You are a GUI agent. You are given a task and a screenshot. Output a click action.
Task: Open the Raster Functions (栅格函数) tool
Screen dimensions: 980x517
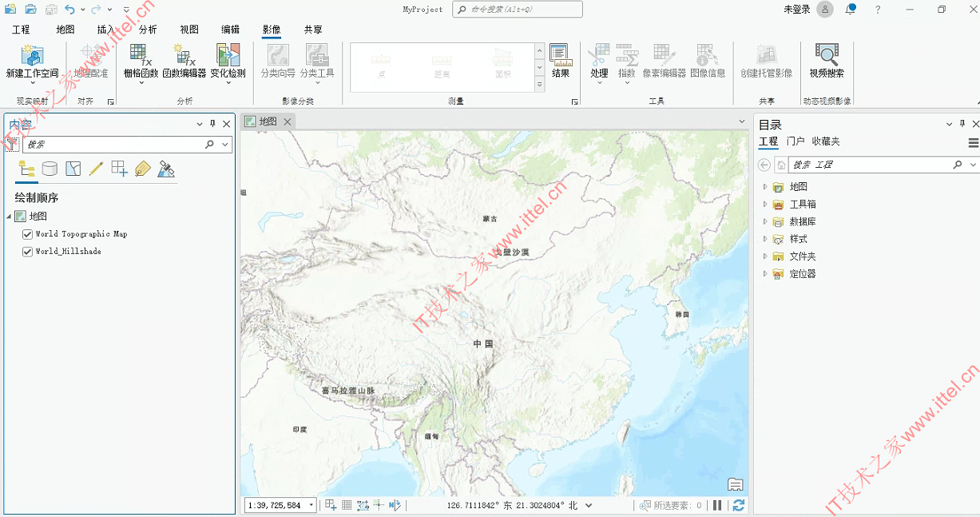click(141, 62)
